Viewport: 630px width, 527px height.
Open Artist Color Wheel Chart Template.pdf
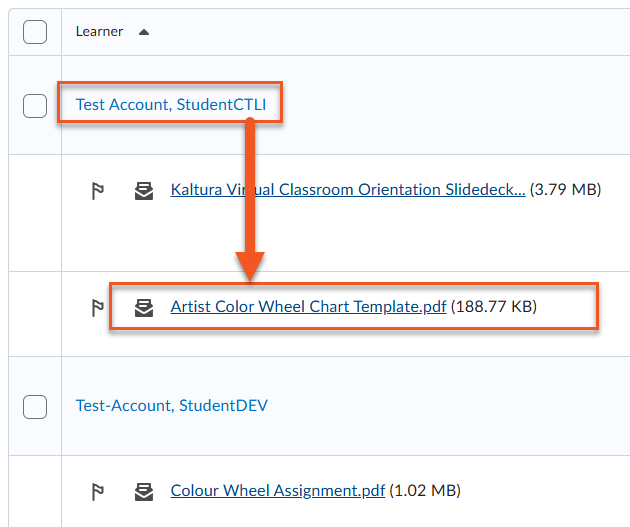coord(308,307)
